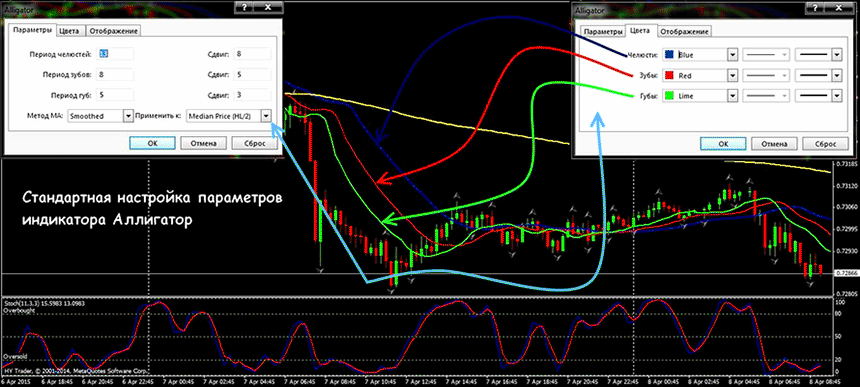Click Сброс in right dialog
The width and height of the screenshot is (860, 387).
point(824,144)
